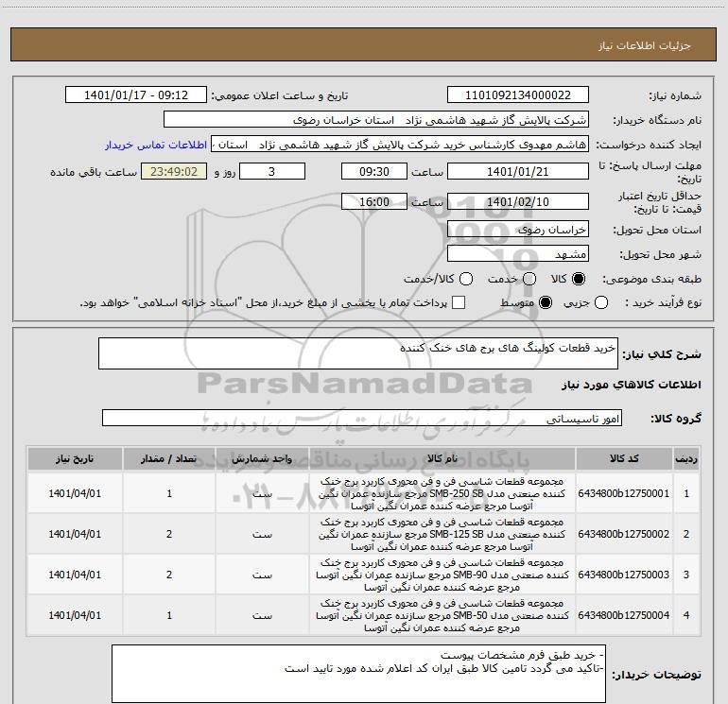728x704 pixels.
Task: Click the SMB-250 SB item name cell
Action: pyautogui.click(x=442, y=493)
